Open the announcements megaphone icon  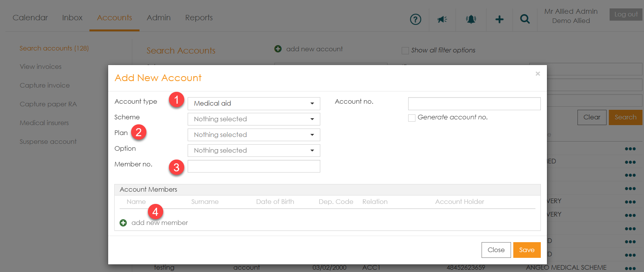(x=442, y=19)
